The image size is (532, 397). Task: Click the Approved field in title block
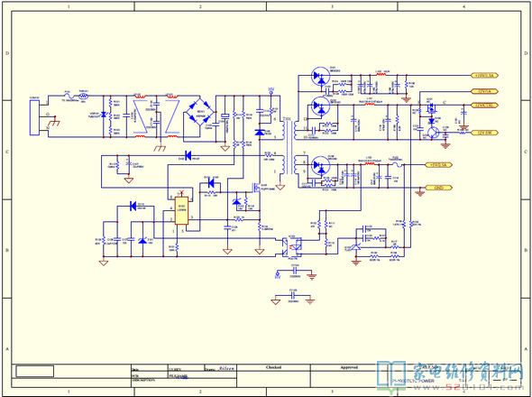click(x=349, y=367)
